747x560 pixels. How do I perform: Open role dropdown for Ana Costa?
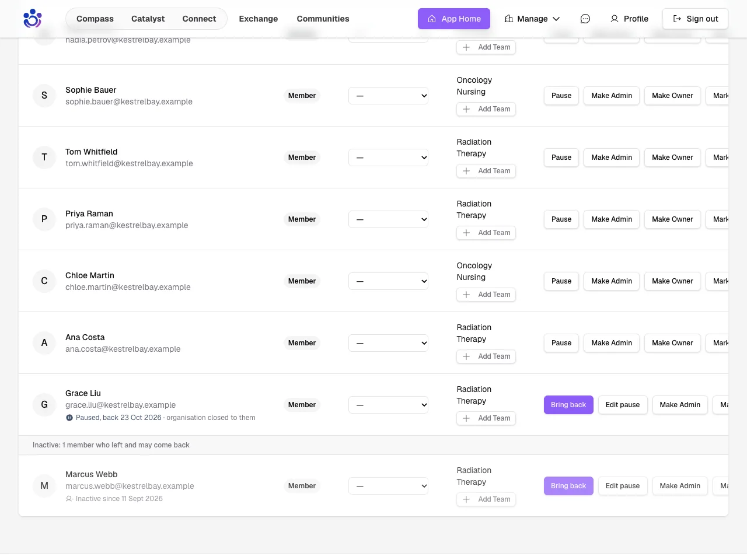click(388, 343)
